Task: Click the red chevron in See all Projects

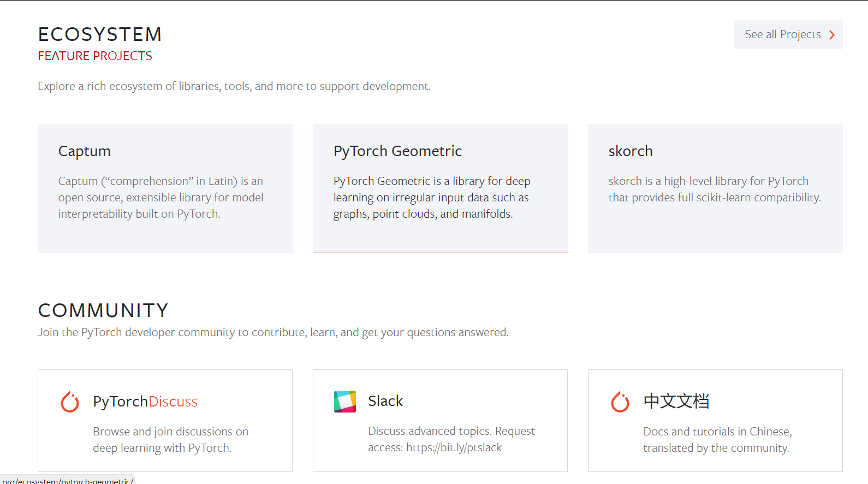Action: coord(832,35)
